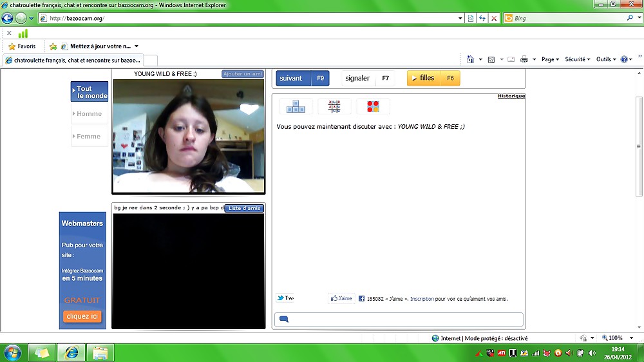Open the 'Historique' link

(511, 97)
